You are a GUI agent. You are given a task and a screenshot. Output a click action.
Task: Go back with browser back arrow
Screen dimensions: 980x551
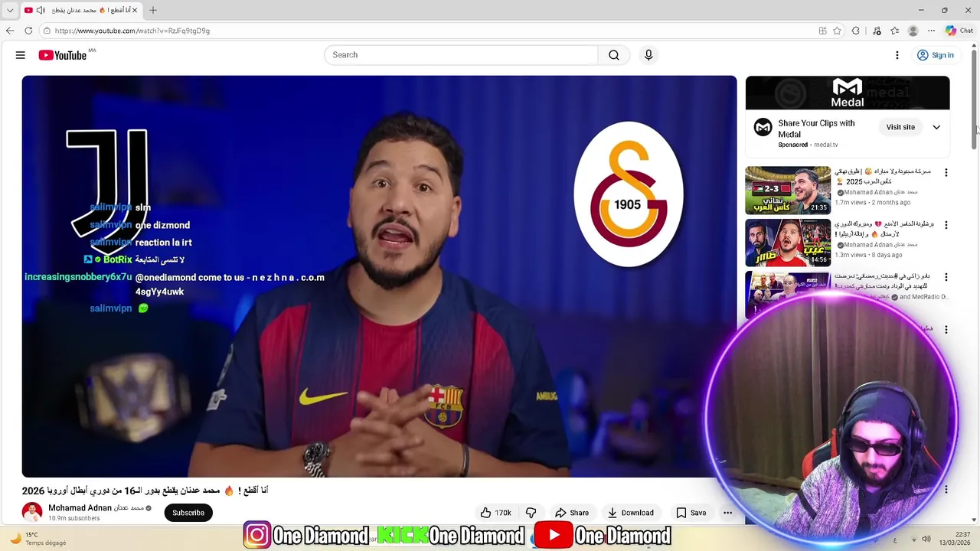10,31
